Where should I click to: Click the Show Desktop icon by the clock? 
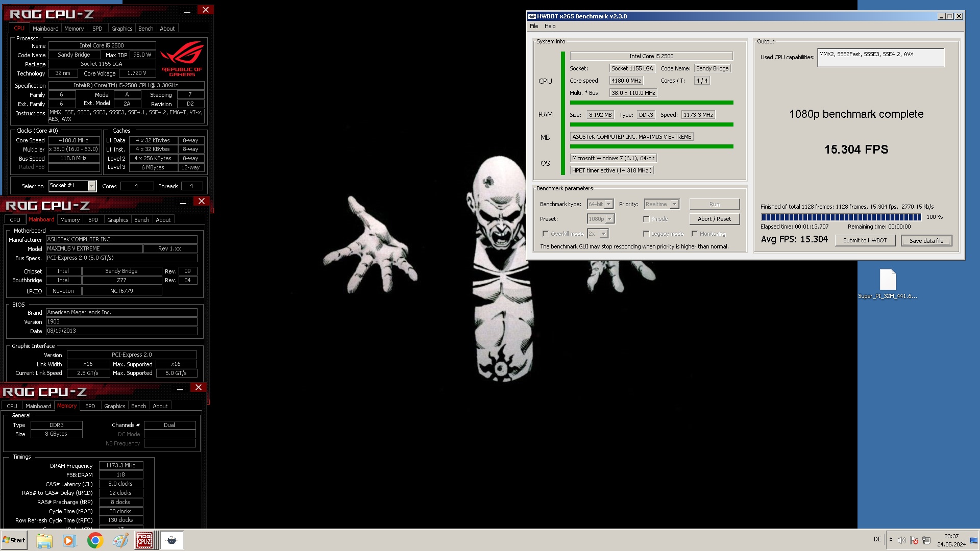[x=974, y=540]
